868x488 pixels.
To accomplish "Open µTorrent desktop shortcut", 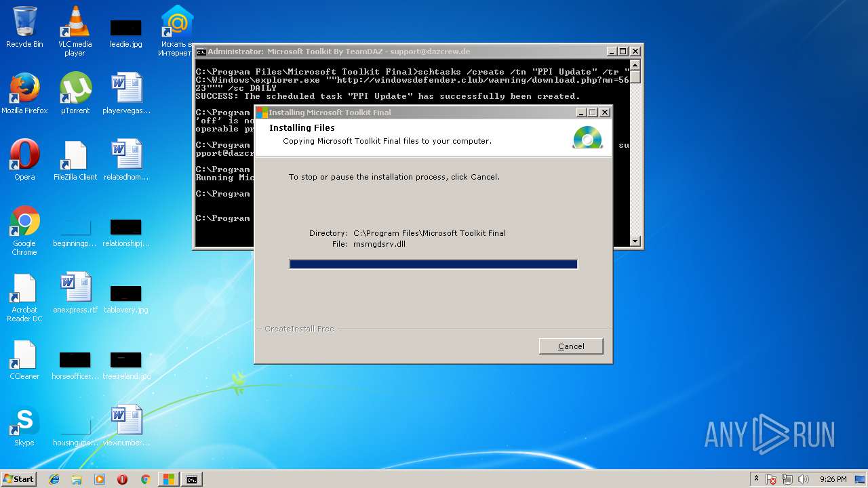I will tap(75, 94).
